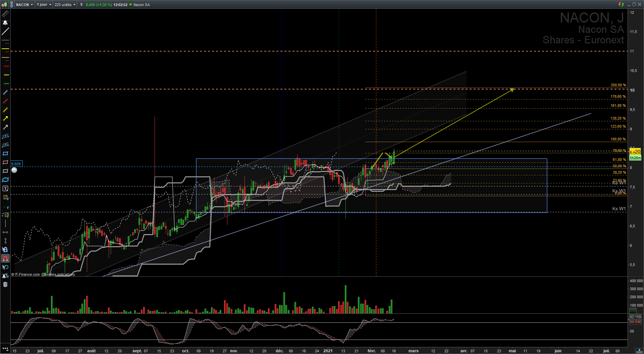Click the red-green refresh arrows icon
The width and height of the screenshot is (644, 354).
pos(621,4)
